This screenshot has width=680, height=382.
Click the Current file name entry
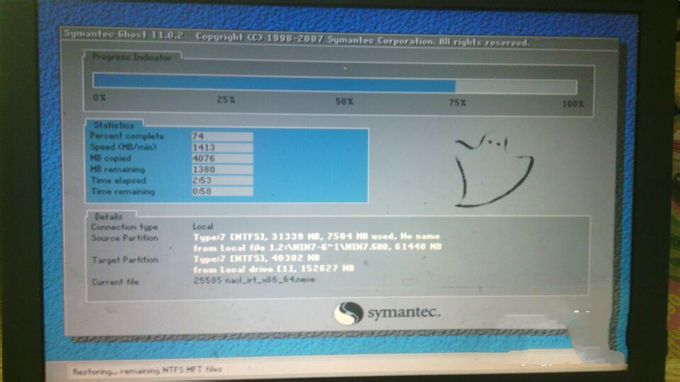(254, 280)
